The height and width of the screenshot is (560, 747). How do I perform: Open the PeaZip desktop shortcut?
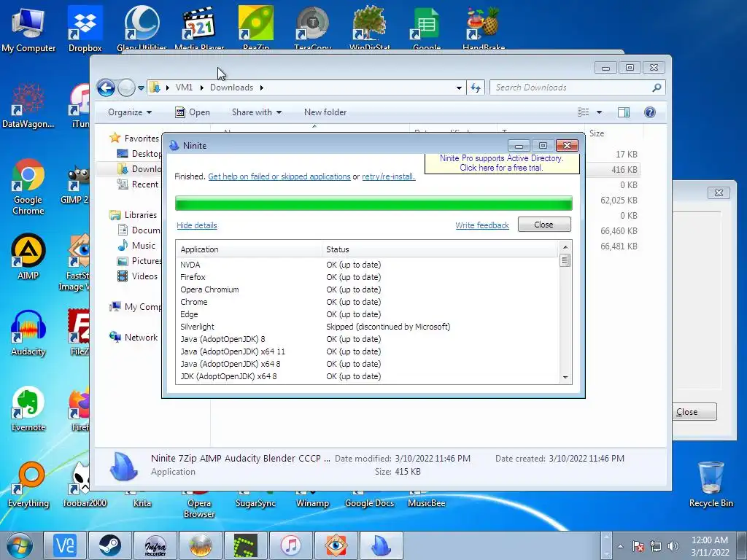pos(256,28)
